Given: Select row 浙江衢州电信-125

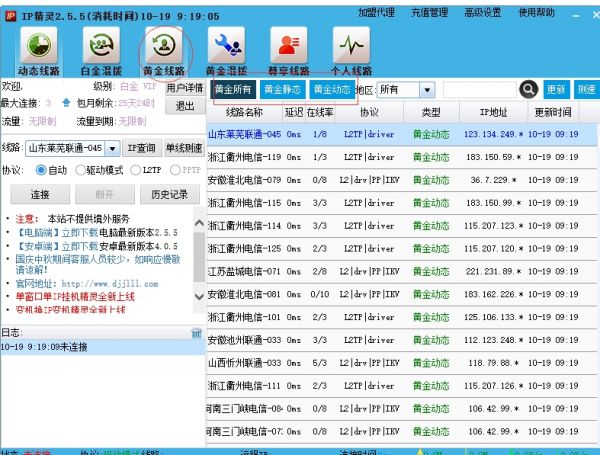Looking at the screenshot, I should point(402,249).
